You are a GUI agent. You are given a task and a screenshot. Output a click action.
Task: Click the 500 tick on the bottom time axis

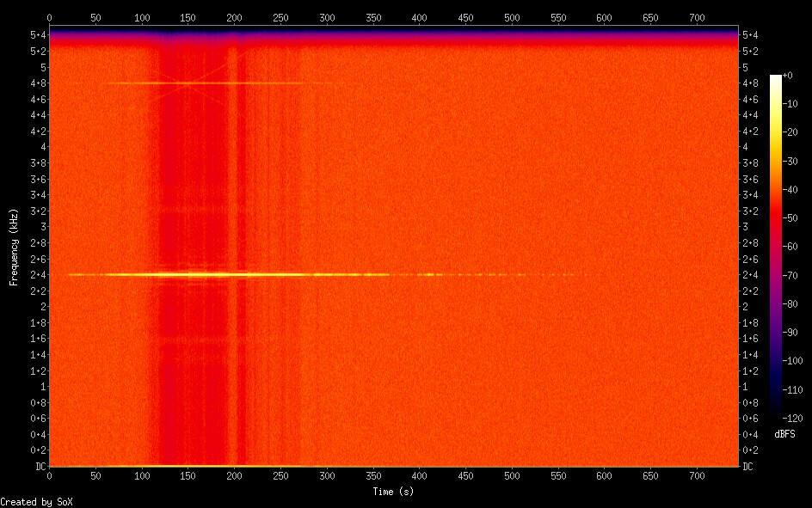(x=512, y=475)
